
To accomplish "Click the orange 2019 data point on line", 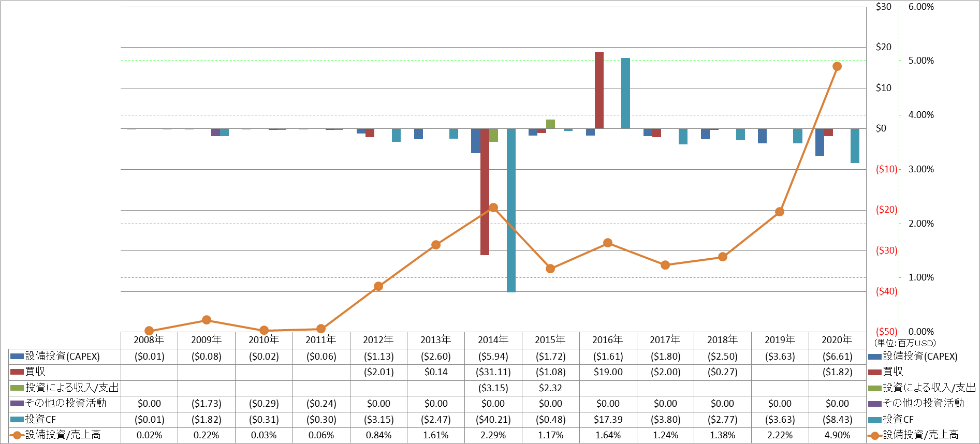I will point(780,212).
